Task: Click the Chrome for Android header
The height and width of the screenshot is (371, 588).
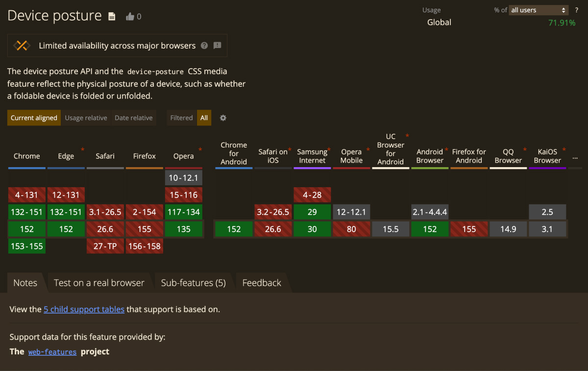Action: pos(234,153)
